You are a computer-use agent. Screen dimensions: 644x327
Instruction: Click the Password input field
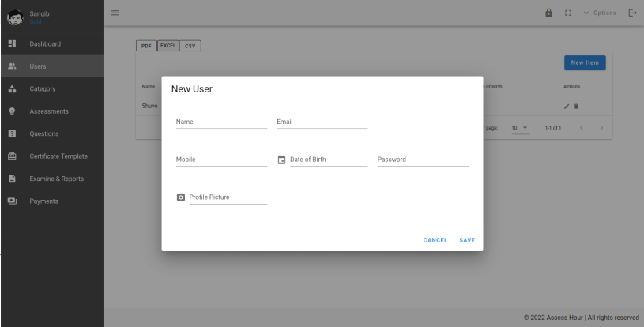(423, 160)
